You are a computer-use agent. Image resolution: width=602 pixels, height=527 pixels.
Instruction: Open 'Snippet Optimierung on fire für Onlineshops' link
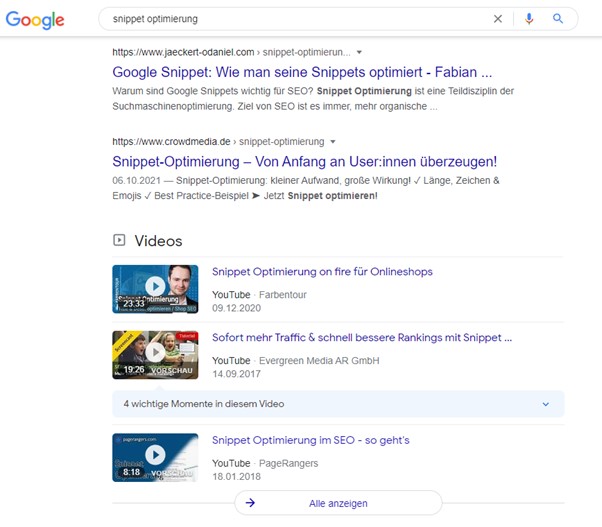[322, 272]
